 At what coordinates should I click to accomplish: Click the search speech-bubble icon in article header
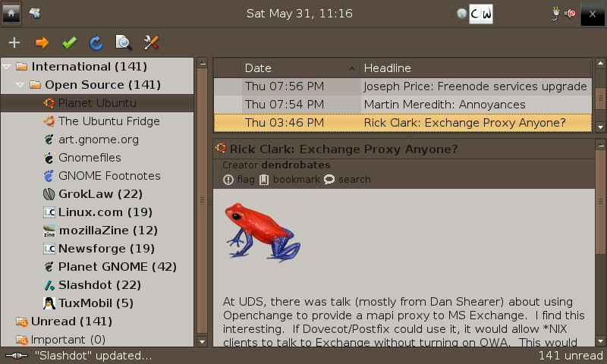[329, 180]
